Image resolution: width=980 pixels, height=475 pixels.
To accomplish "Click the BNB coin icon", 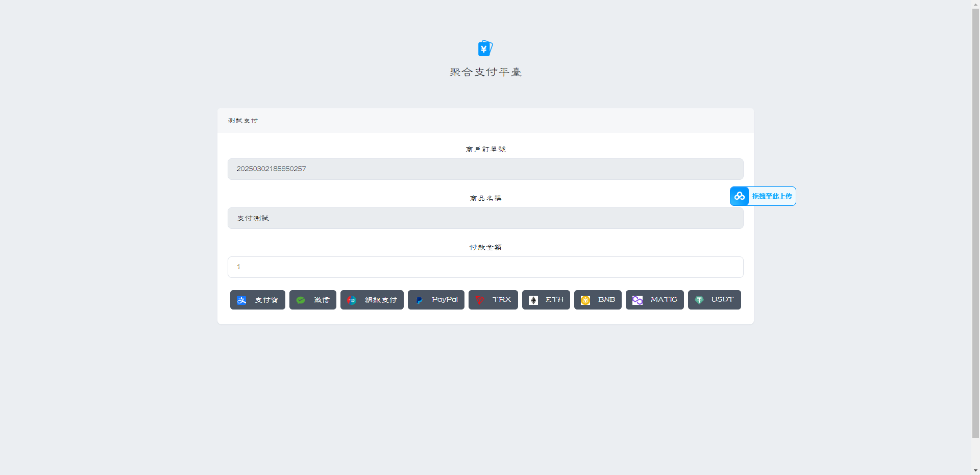I will point(585,300).
